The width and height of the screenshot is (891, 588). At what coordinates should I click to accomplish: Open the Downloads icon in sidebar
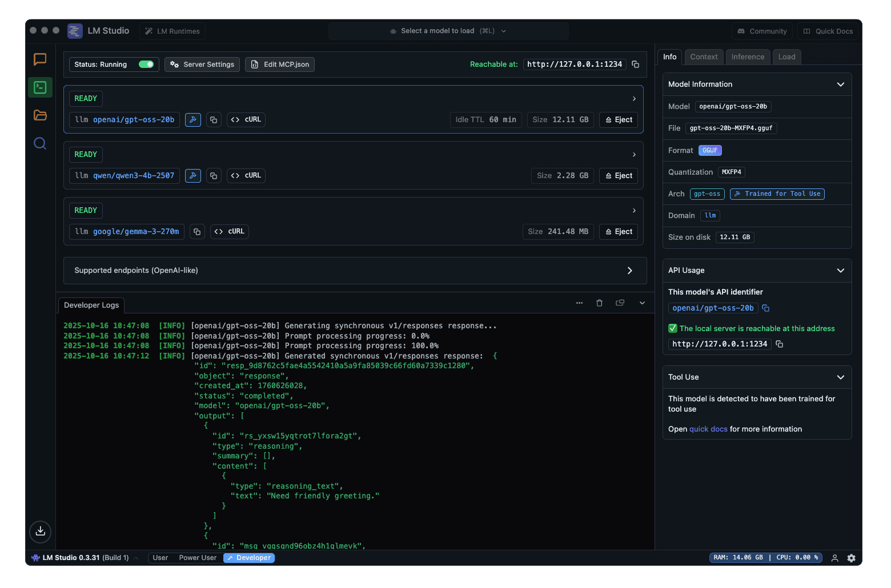(40, 531)
